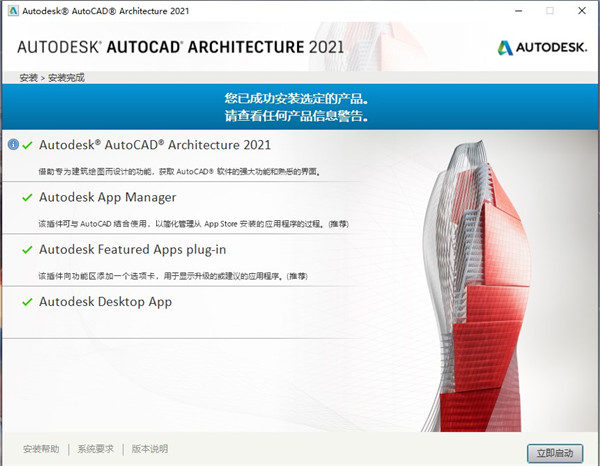Select the Autodesk Desktop App entry
Screen dimensions: 600x466
tap(105, 302)
